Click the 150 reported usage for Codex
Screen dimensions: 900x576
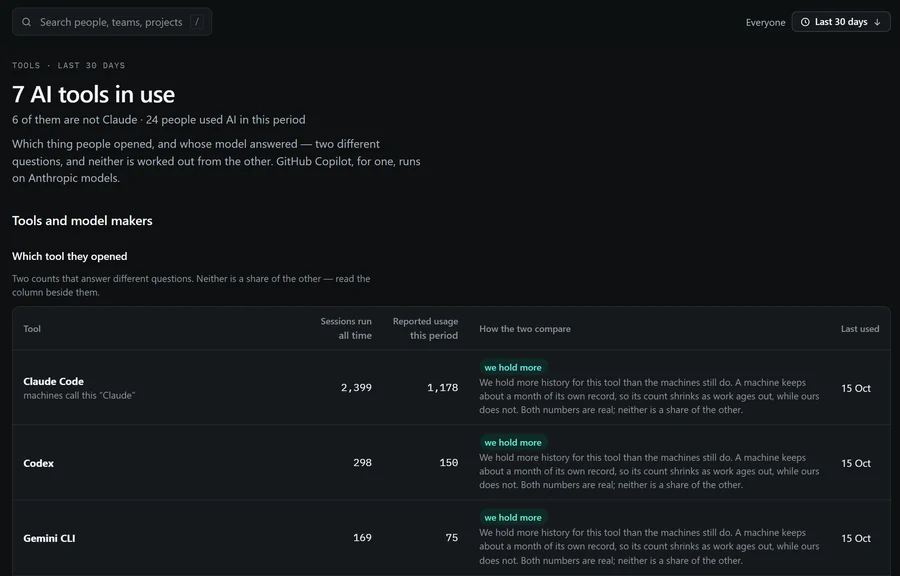449,462
